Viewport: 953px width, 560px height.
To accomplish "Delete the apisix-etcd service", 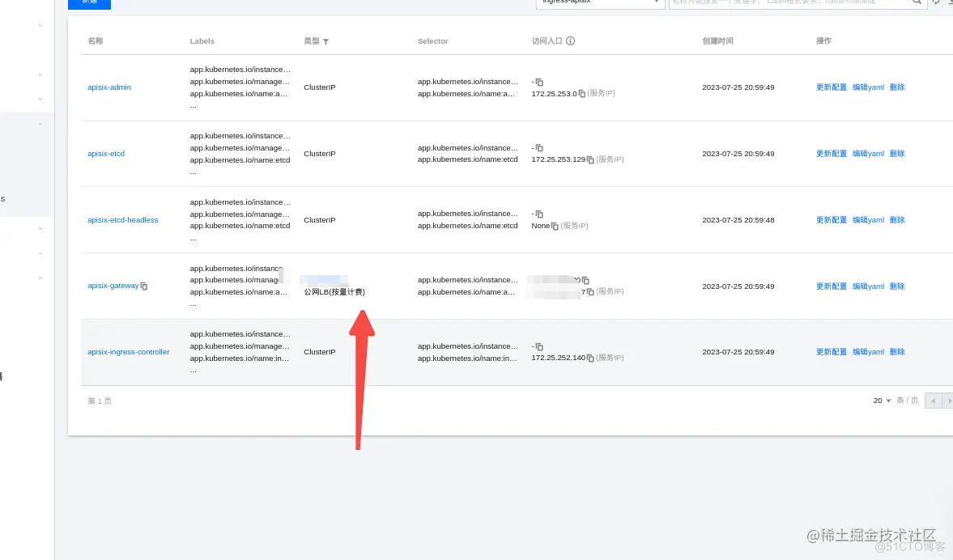I will point(897,154).
